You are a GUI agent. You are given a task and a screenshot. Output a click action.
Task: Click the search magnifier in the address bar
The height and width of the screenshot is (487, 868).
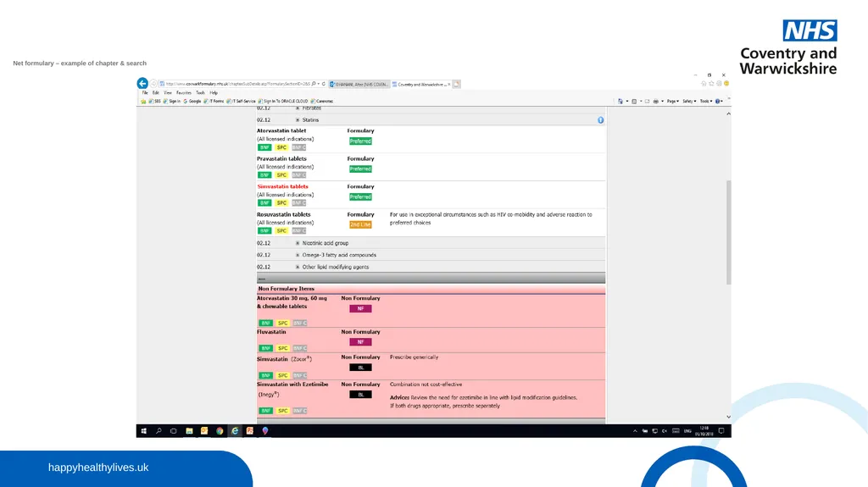tap(314, 84)
